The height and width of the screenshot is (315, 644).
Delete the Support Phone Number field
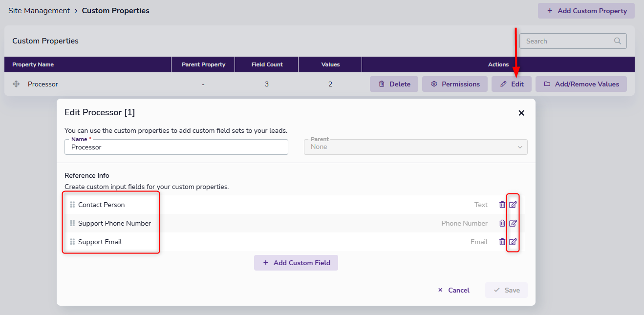click(502, 223)
